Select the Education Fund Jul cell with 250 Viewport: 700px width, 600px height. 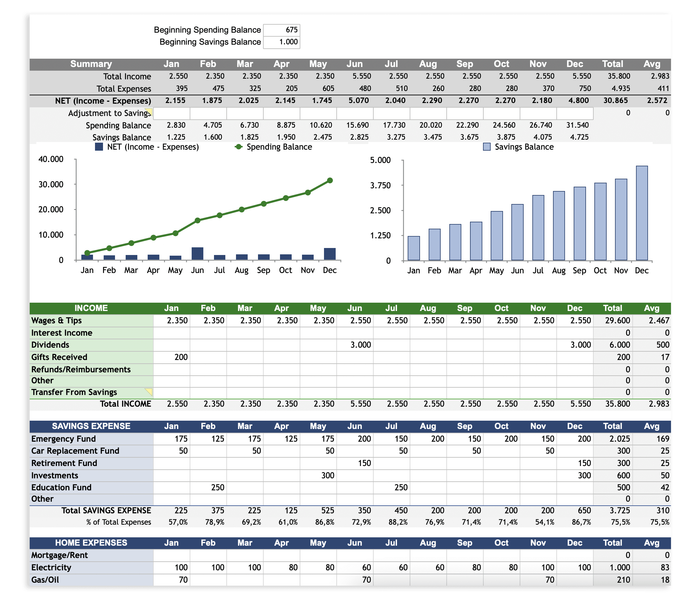pos(392,487)
